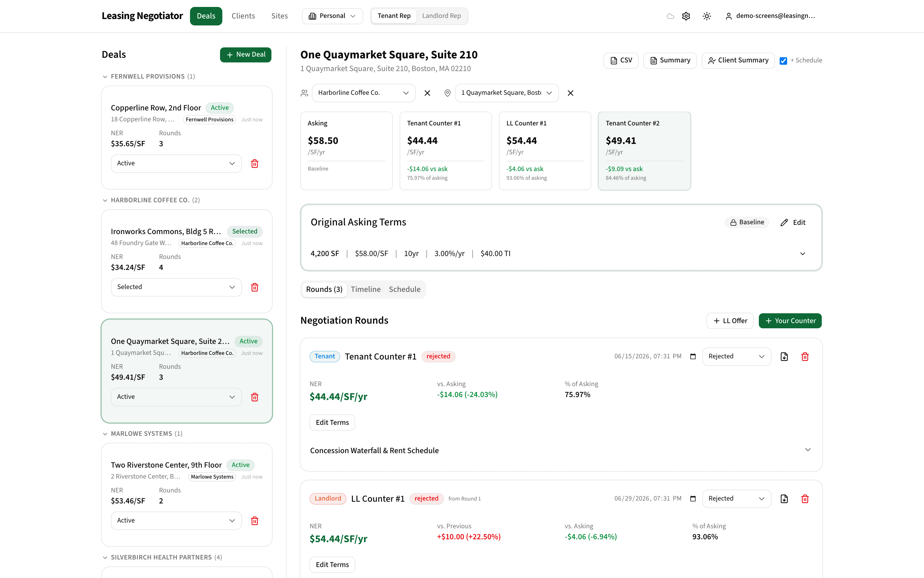
Task: Collapse the Fernwell Provisions group
Action: 149,77
